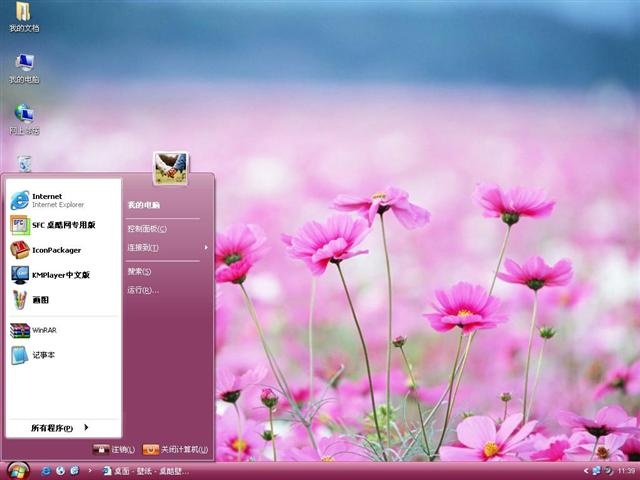Open 记事本 notepad
Screen dimensions: 640x480
pyautogui.click(x=64, y=355)
